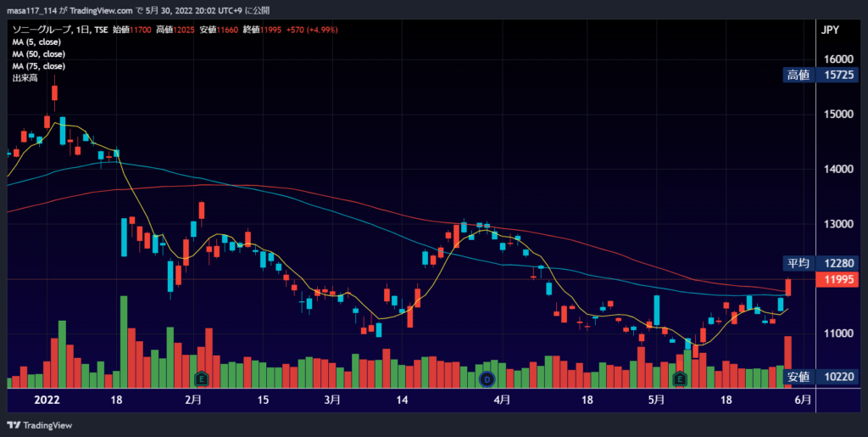Click the 平均 12280 price label

[822, 263]
